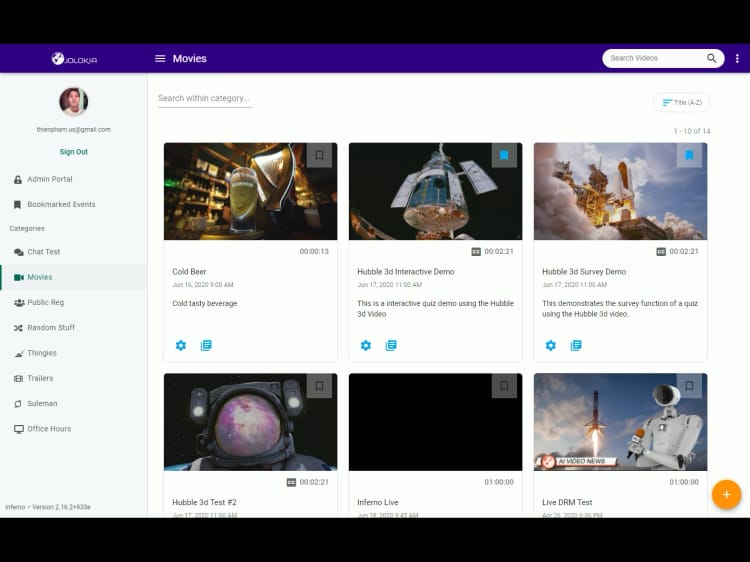The image size is (750, 562).
Task: Open settings gear on Cold Beer card
Action: pos(181,345)
